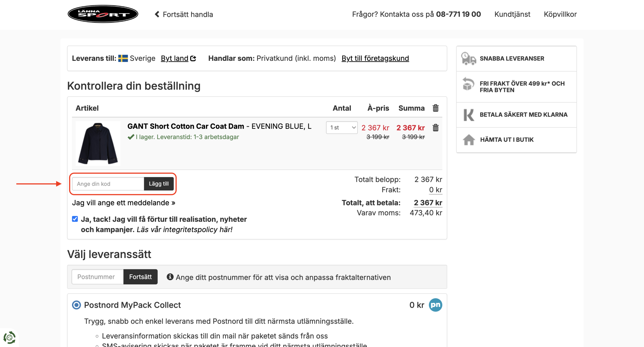Click the free shipping returns box icon

tap(468, 84)
